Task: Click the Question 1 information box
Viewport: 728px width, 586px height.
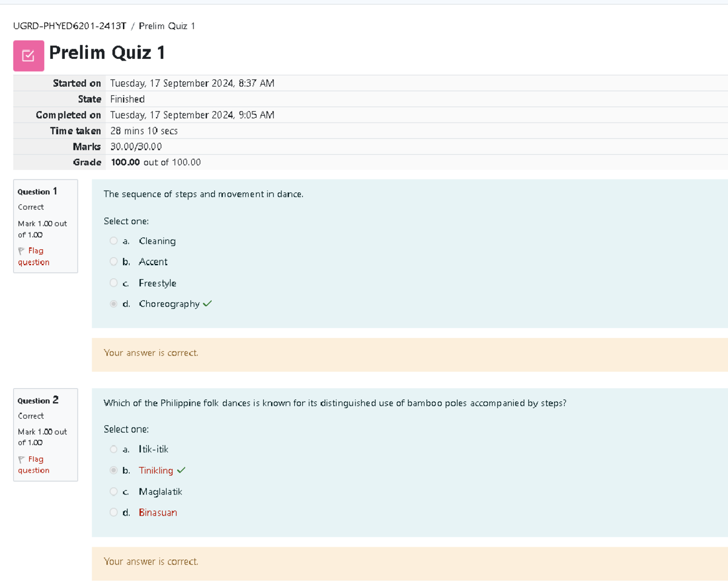Action: pos(45,226)
